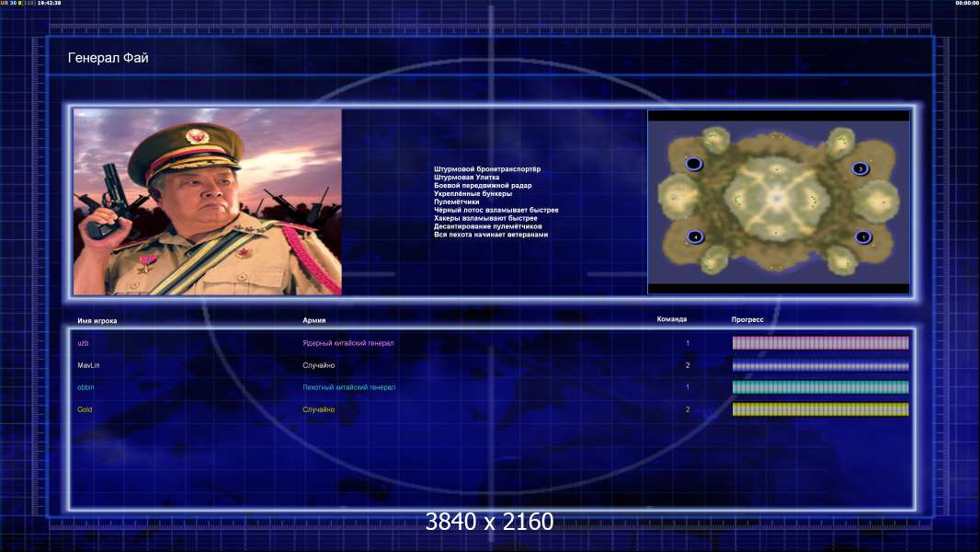Click 'Укреплённые бункеры' feature line
Screen dimensions: 980x552
[473, 193]
